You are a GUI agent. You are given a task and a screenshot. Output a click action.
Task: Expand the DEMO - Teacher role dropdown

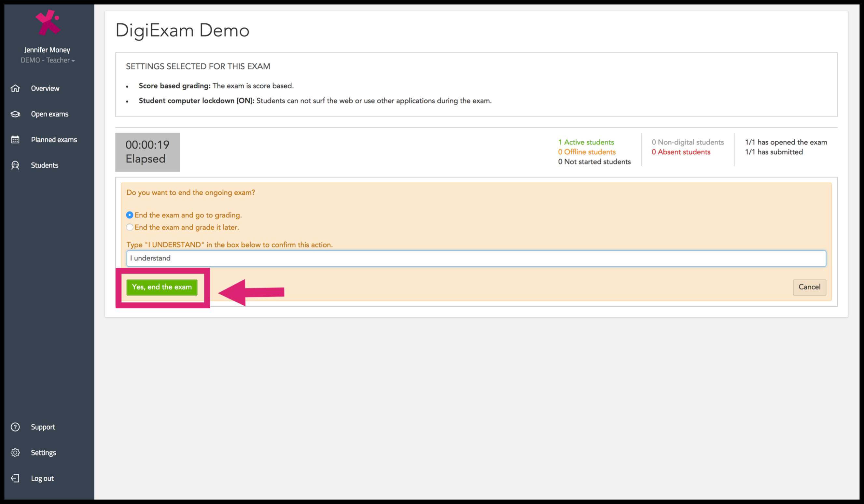[48, 60]
